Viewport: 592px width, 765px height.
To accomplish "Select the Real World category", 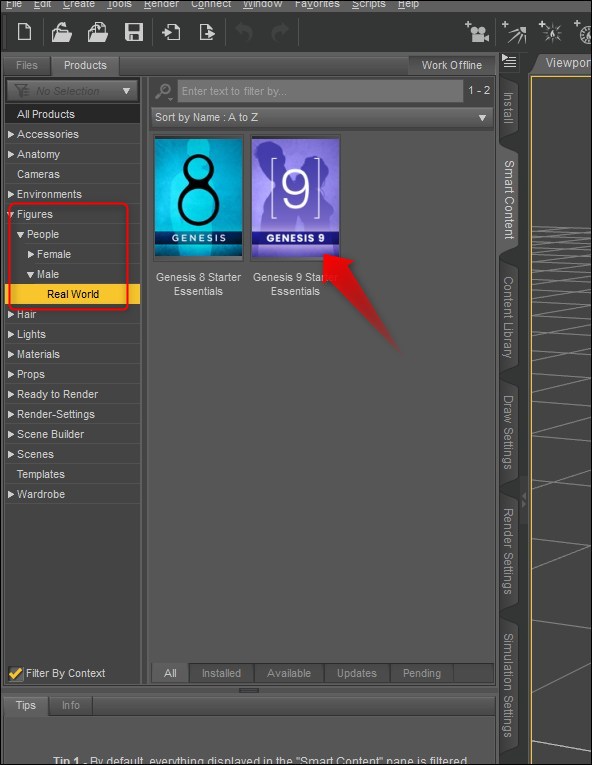I will (72, 294).
